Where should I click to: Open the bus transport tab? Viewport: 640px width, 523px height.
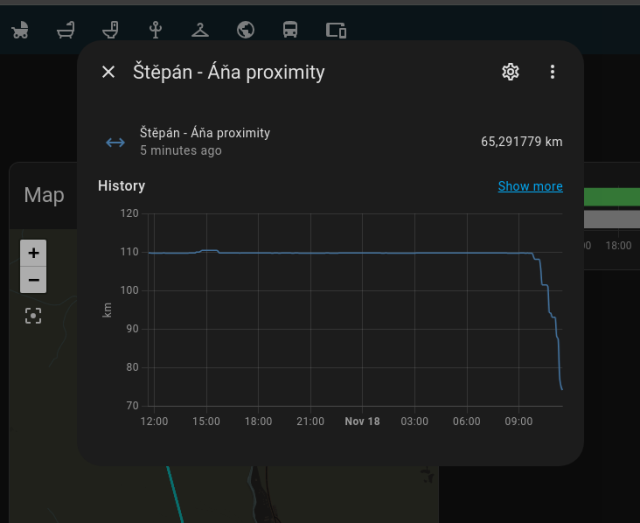coord(290,30)
